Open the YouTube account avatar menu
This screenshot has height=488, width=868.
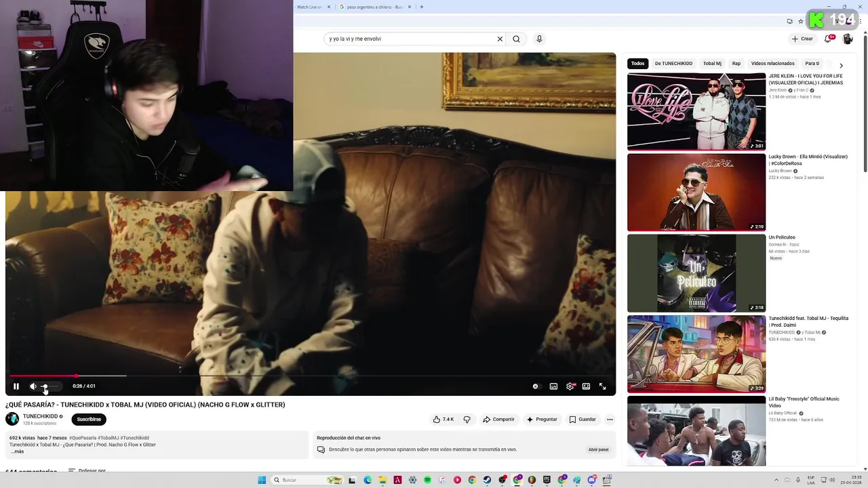(848, 39)
